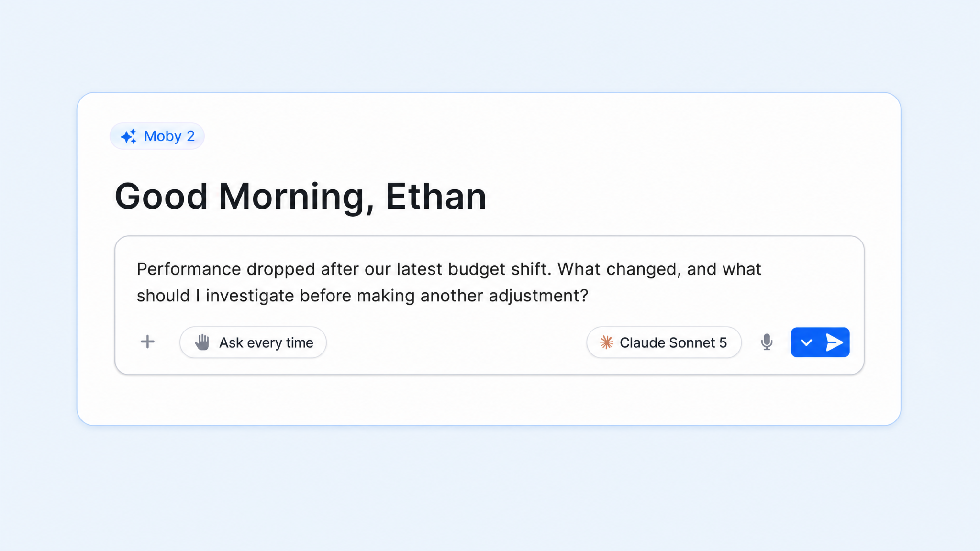Send the message with paper-plane arrow
This screenshot has height=551, width=980.
point(834,342)
